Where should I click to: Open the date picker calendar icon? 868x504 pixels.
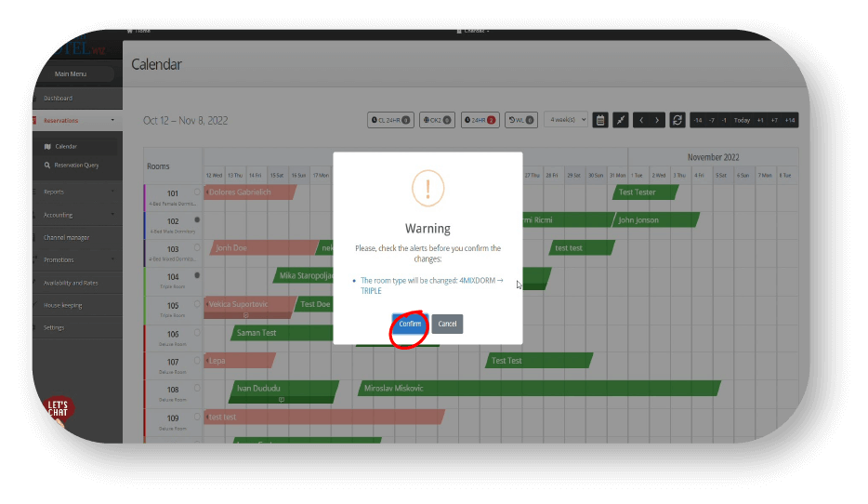click(x=600, y=120)
